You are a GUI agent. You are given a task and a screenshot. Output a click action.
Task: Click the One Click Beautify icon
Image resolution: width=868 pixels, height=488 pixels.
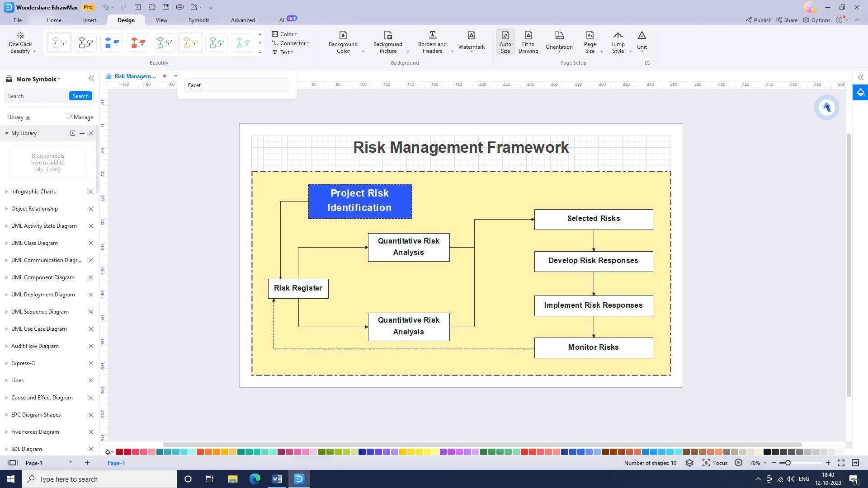[x=20, y=36]
